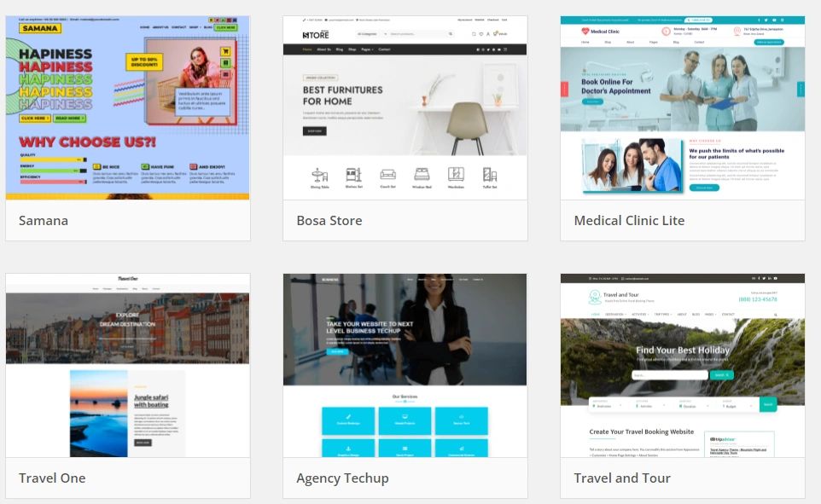Viewport: 821px width, 504px height.
Task: Open the search icon in Travel and Tour navigation
Action: tap(776, 314)
